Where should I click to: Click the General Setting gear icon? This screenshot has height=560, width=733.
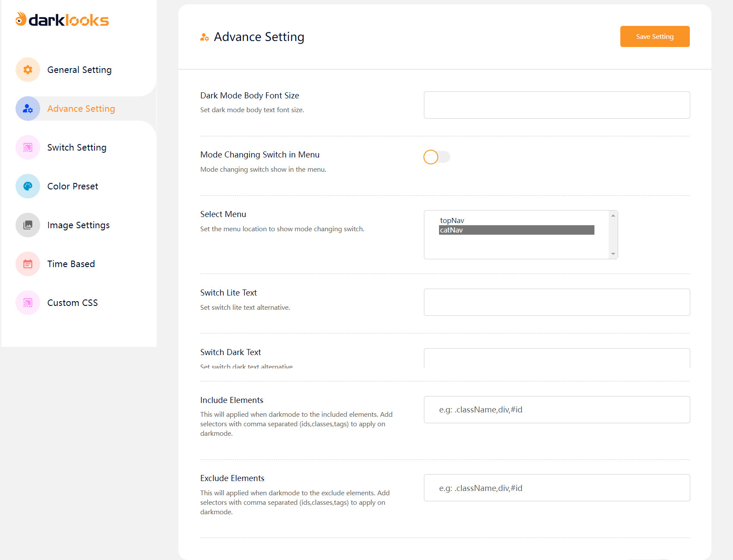(28, 70)
